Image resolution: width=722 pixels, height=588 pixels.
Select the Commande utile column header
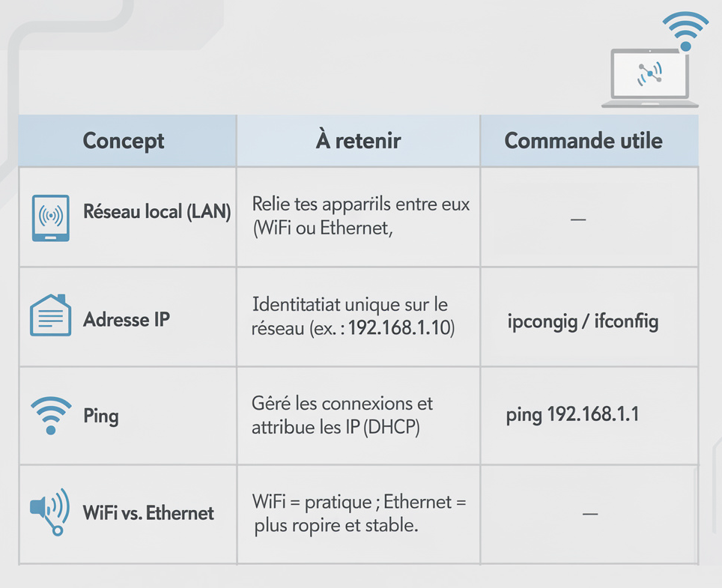583,141
